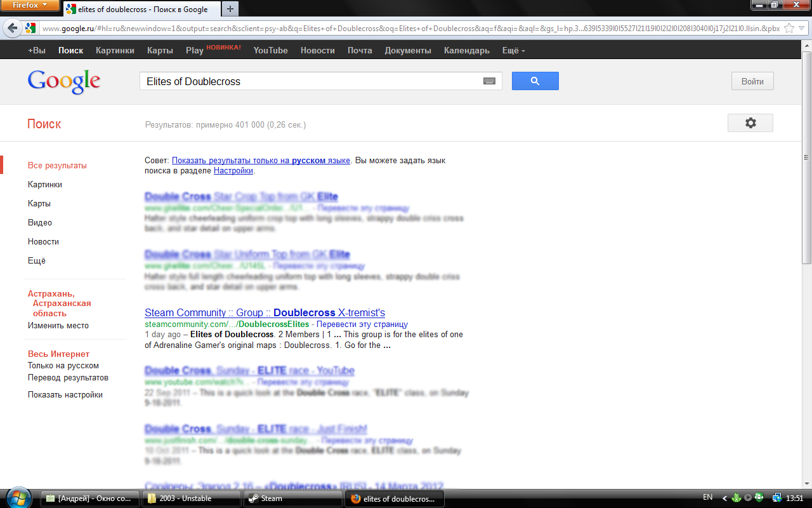Open Новости in the top bar
Screen dimensions: 812x508
pyautogui.click(x=318, y=50)
